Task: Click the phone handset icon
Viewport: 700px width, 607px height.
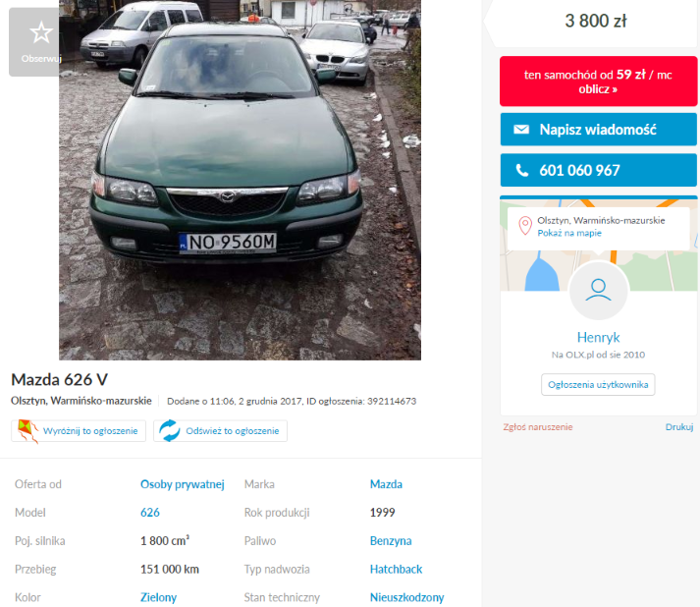Action: pos(522,170)
